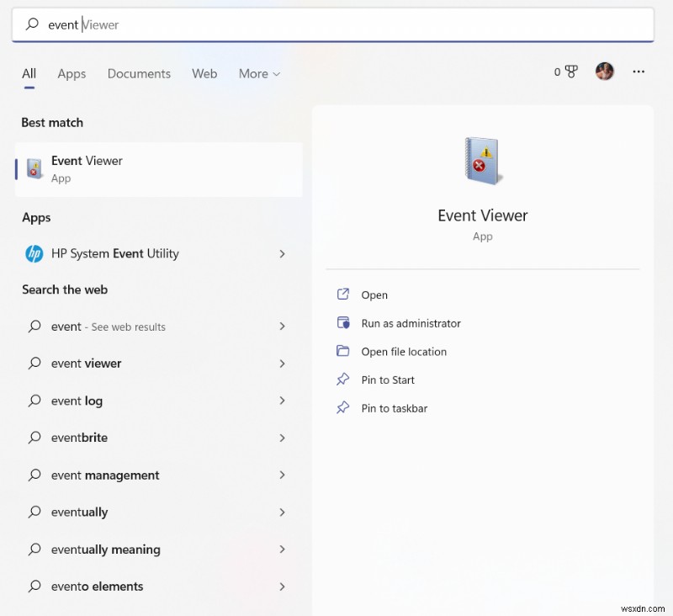Click Open for Event Viewer
The image size is (673, 616).
[x=374, y=295]
